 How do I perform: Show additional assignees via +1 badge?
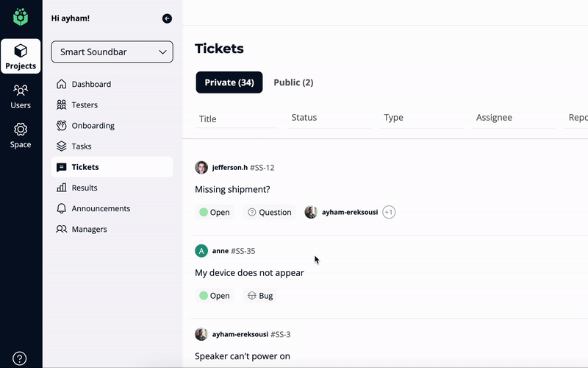pyautogui.click(x=389, y=212)
